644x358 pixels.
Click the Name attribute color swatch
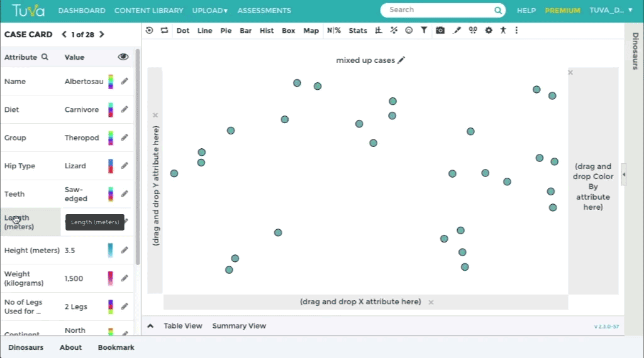click(x=111, y=82)
